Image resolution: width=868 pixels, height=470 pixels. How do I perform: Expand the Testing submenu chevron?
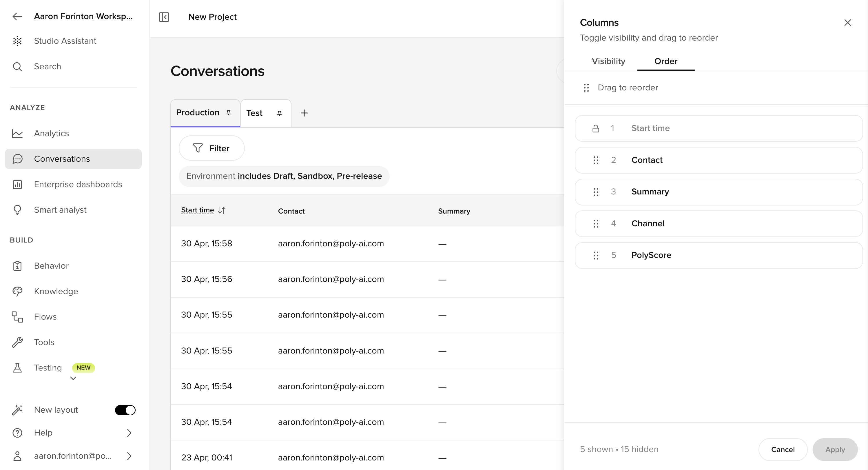[x=73, y=379]
